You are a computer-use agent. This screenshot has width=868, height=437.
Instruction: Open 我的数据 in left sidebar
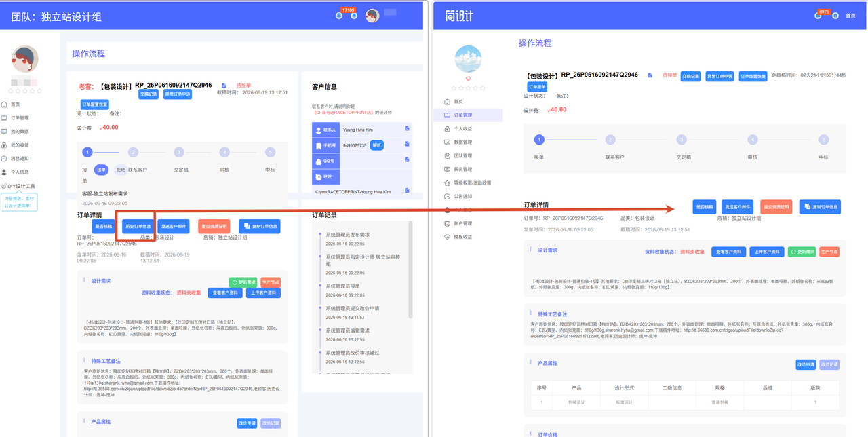(x=15, y=132)
